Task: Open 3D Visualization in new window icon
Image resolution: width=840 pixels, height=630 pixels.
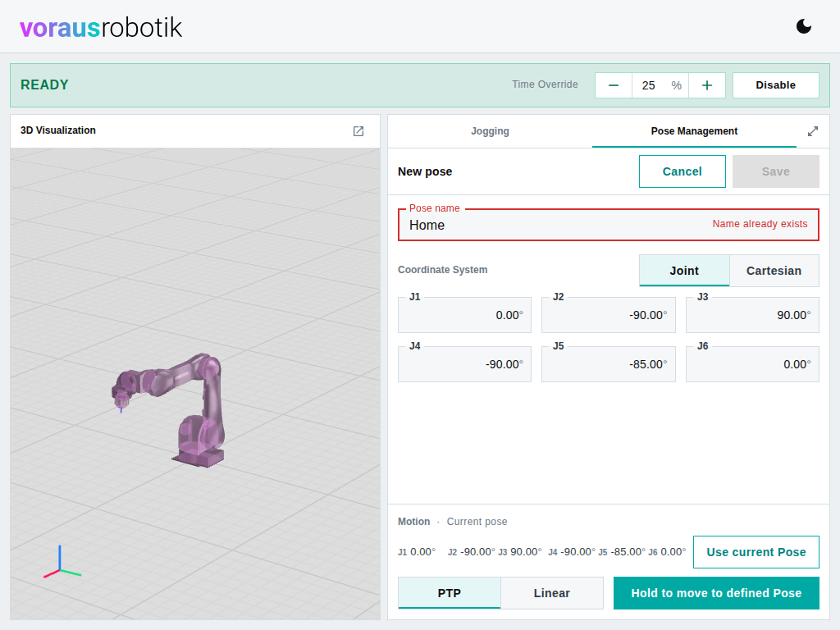Action: click(358, 131)
